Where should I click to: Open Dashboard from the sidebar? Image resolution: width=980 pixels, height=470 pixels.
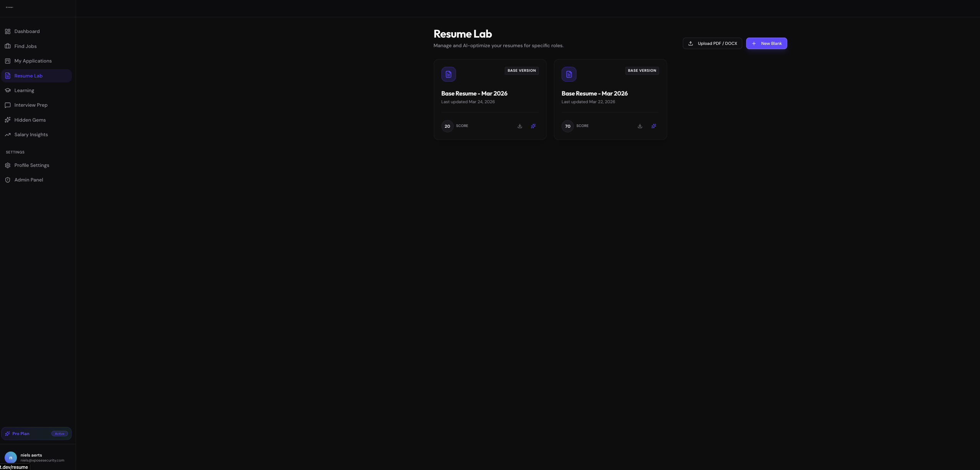(x=27, y=31)
